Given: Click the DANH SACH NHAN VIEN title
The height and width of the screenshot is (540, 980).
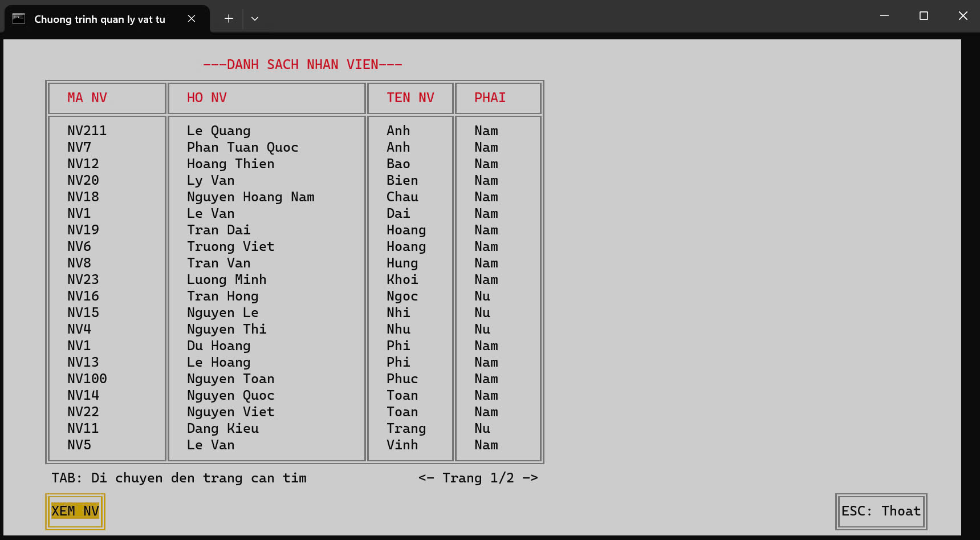Looking at the screenshot, I should point(303,64).
